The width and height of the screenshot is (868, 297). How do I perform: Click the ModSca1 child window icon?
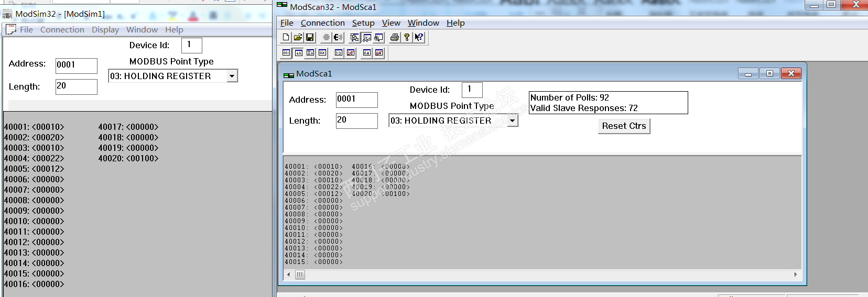pyautogui.click(x=288, y=74)
